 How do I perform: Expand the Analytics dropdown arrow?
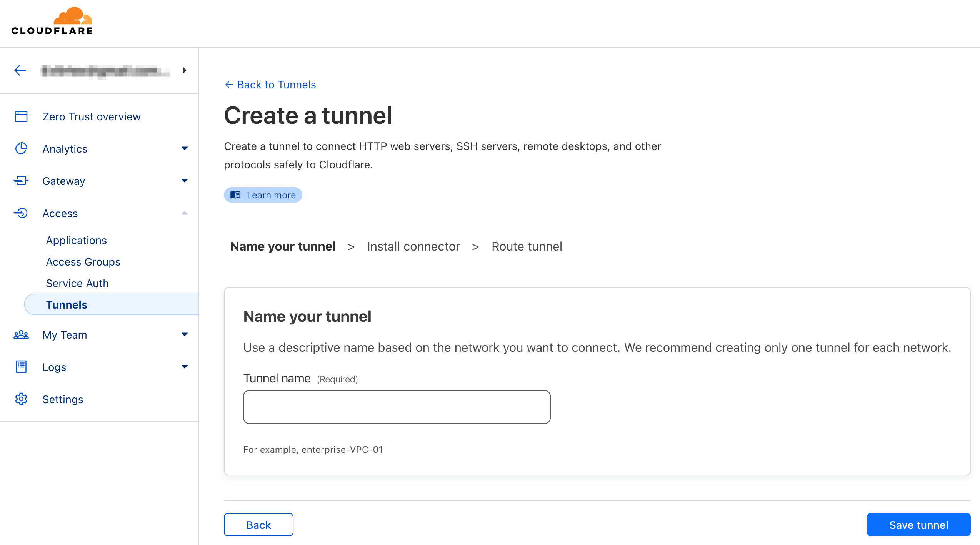click(185, 148)
